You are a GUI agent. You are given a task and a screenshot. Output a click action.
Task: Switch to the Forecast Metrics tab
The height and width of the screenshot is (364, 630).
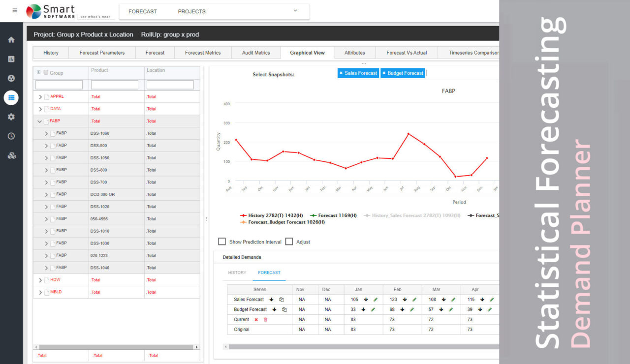[x=203, y=53]
